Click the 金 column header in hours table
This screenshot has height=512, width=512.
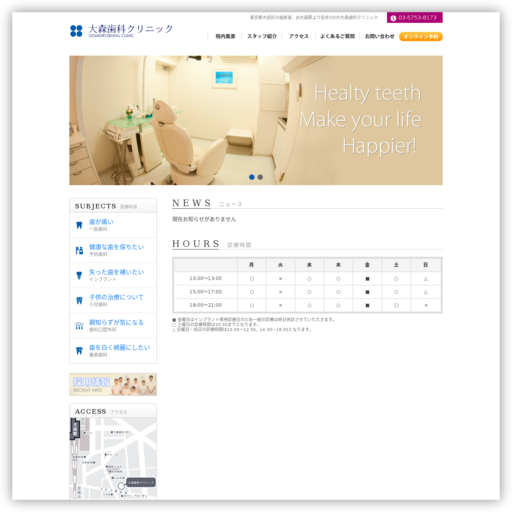(367, 265)
